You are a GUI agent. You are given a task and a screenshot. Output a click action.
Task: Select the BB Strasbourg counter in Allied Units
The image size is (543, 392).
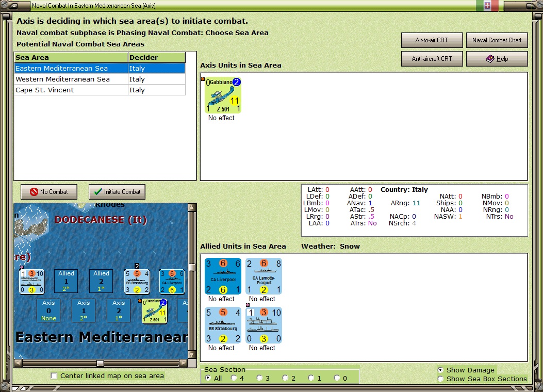click(x=223, y=325)
